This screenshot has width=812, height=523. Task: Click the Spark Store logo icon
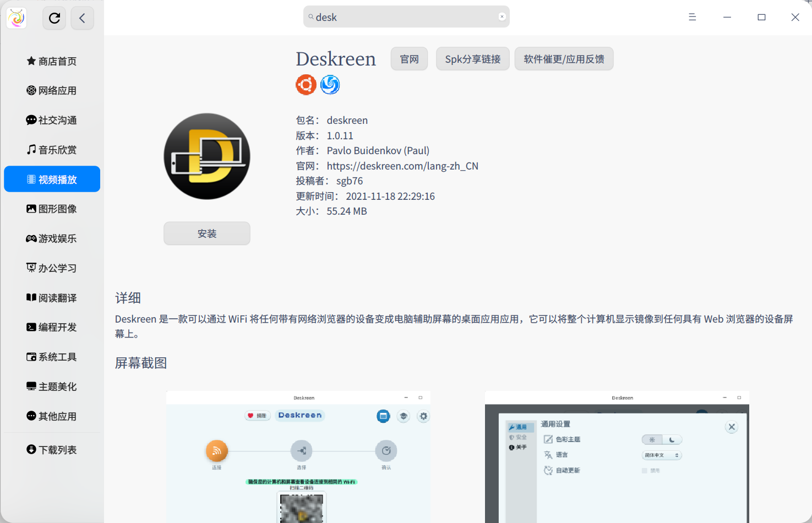coord(17,18)
